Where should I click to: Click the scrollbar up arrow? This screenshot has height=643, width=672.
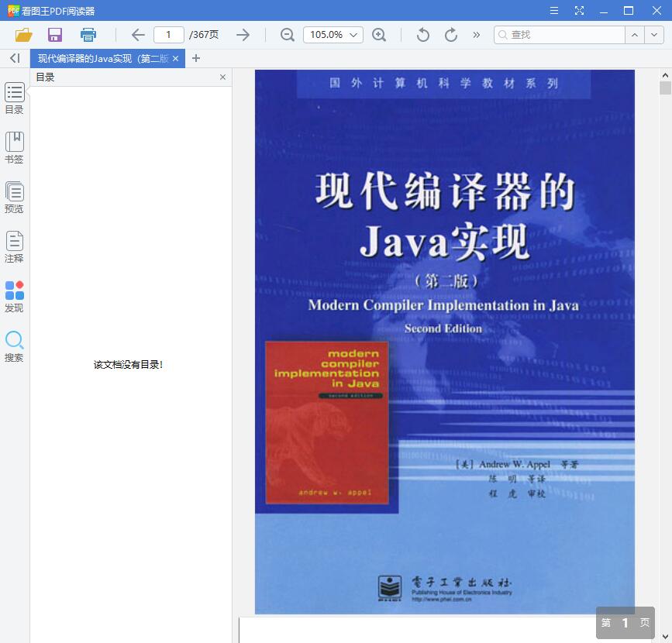click(665, 75)
